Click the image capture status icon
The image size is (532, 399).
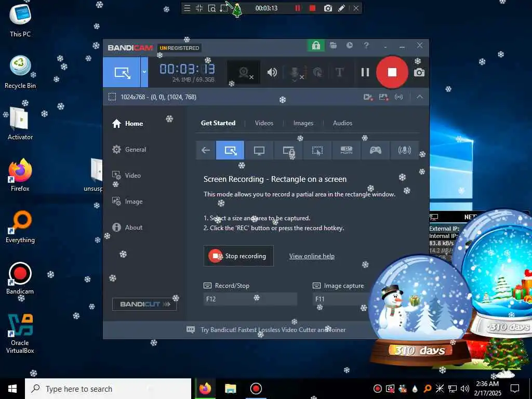[384, 97]
